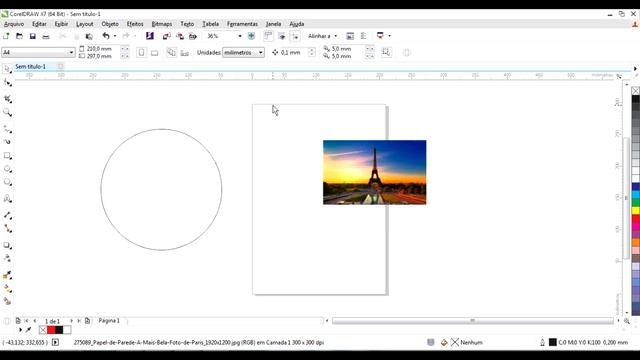Select the Página 1 page tab
This screenshot has height=360, width=640.
click(x=109, y=321)
